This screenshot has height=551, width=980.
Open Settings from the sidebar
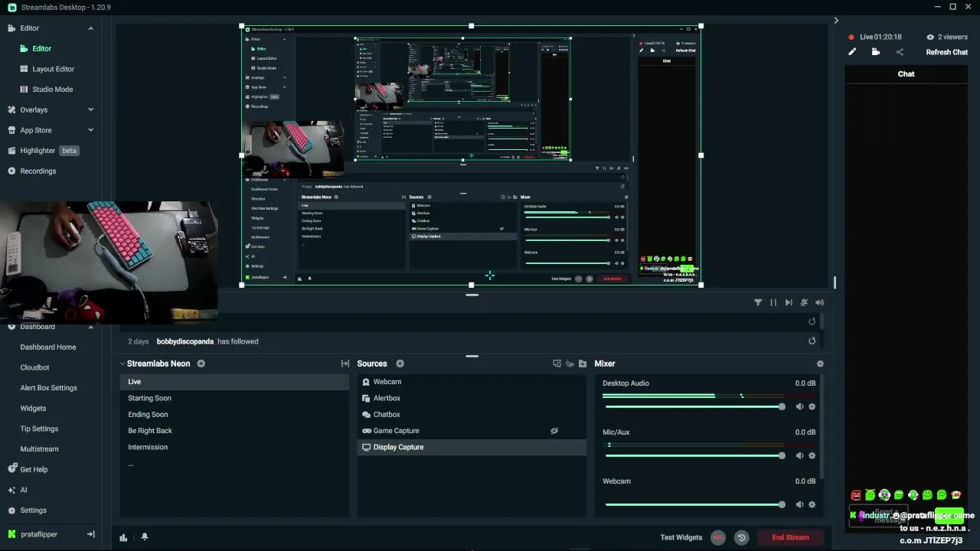[x=33, y=510]
